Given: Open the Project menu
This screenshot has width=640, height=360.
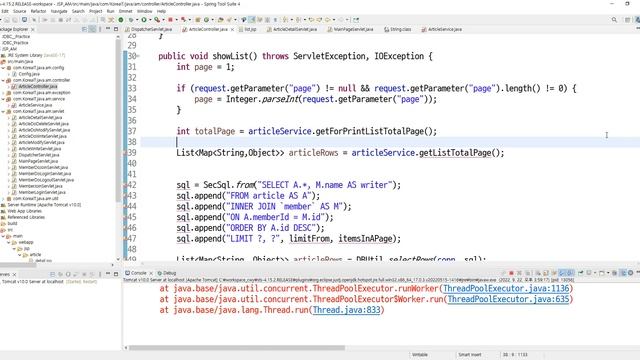Looking at the screenshot, I should tap(96, 11).
